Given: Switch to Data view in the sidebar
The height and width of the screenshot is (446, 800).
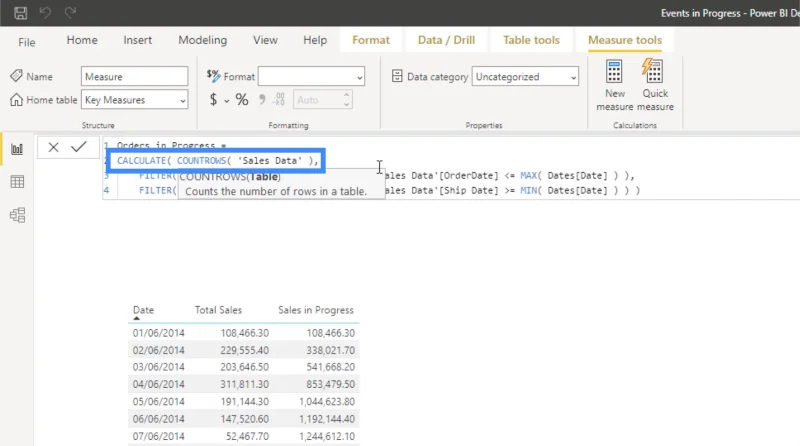Looking at the screenshot, I should [17, 182].
